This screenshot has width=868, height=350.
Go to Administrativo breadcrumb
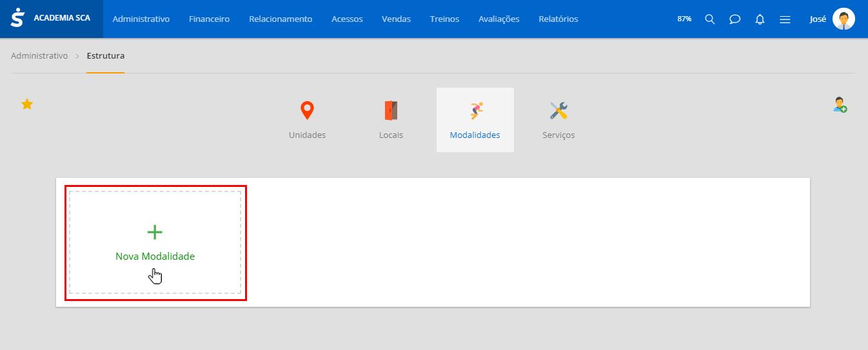39,56
